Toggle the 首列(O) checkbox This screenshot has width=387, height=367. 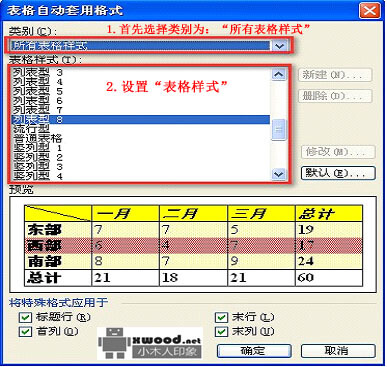click(25, 332)
